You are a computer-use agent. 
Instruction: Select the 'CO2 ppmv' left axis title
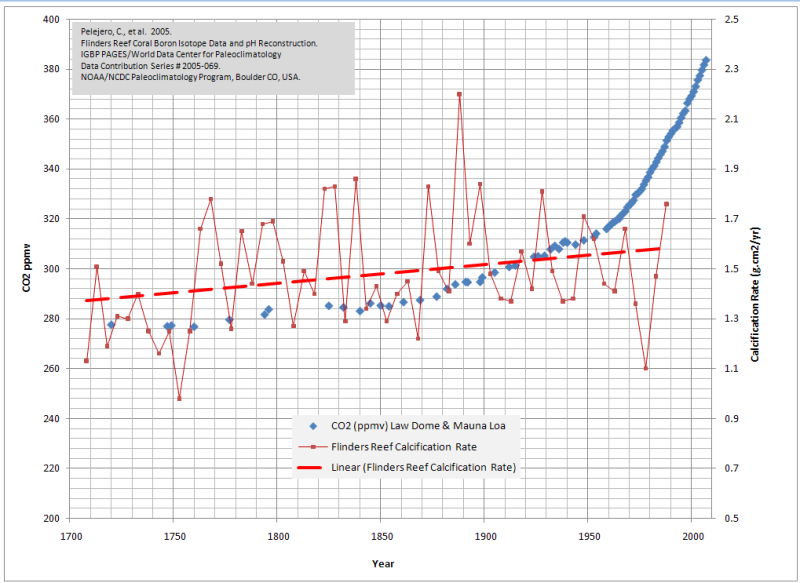click(x=28, y=269)
